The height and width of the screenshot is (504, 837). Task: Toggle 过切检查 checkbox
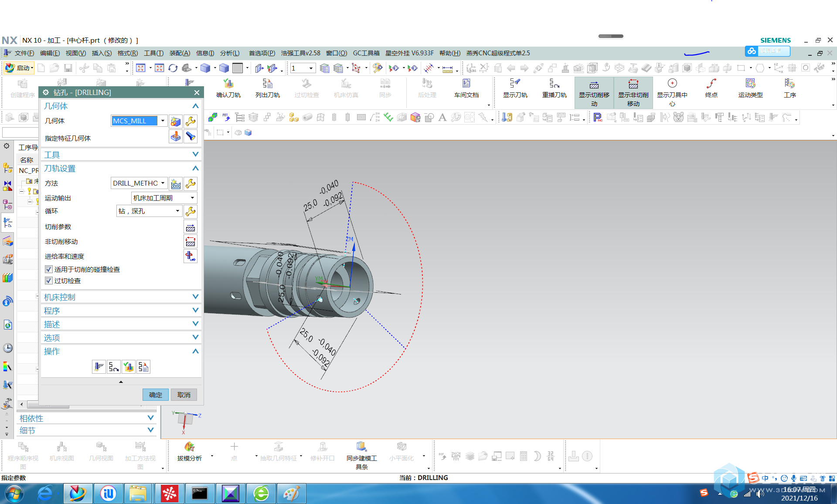point(49,281)
